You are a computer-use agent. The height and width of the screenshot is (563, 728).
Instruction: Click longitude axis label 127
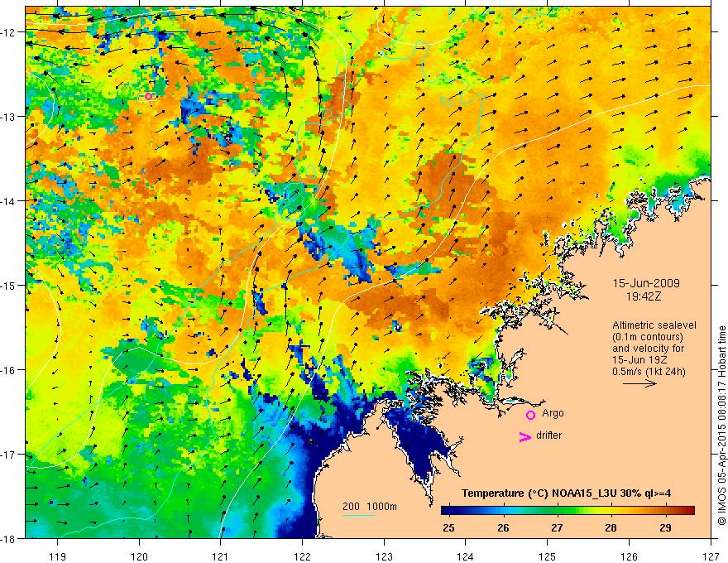711,556
